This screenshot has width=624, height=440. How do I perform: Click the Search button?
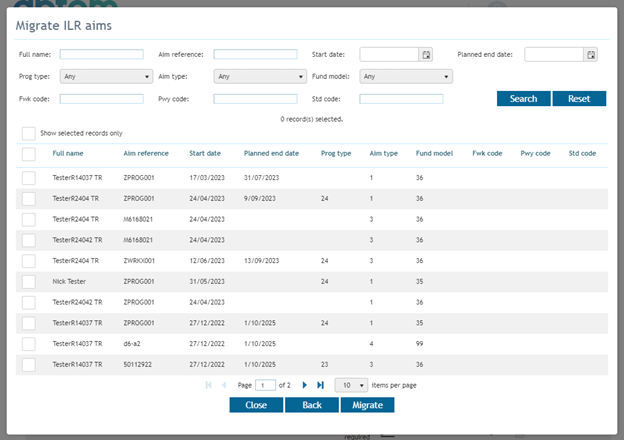tap(524, 99)
